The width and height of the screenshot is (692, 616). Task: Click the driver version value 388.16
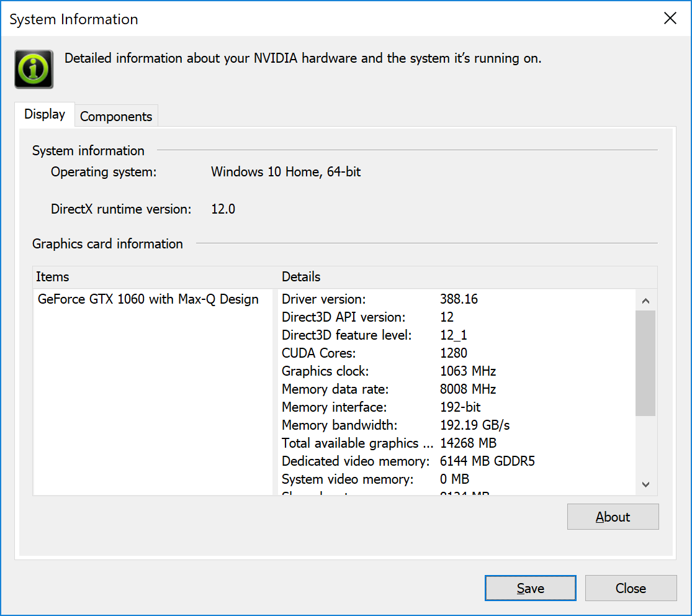pyautogui.click(x=459, y=299)
